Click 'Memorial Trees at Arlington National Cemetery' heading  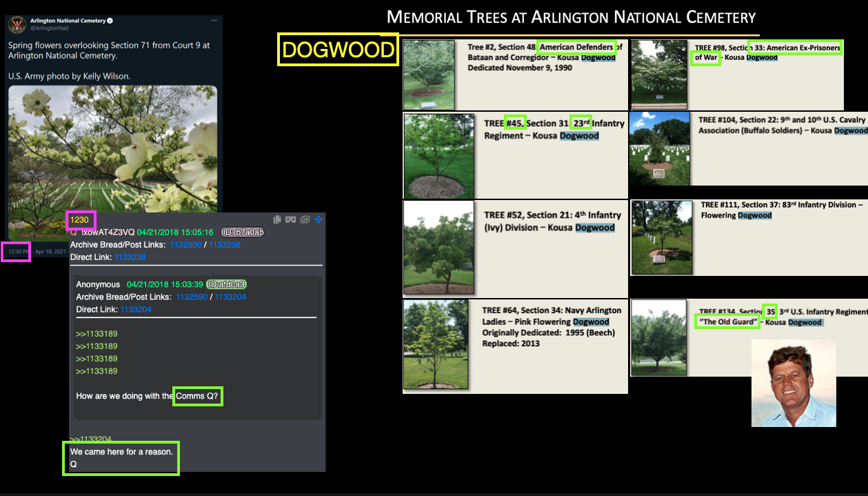[572, 17]
